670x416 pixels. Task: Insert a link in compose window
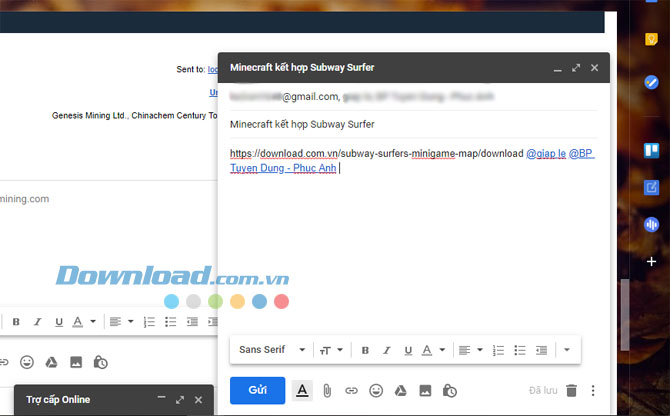(x=351, y=390)
